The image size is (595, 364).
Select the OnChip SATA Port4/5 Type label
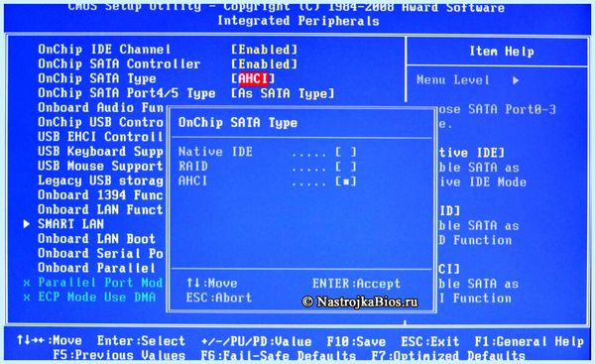(x=126, y=93)
